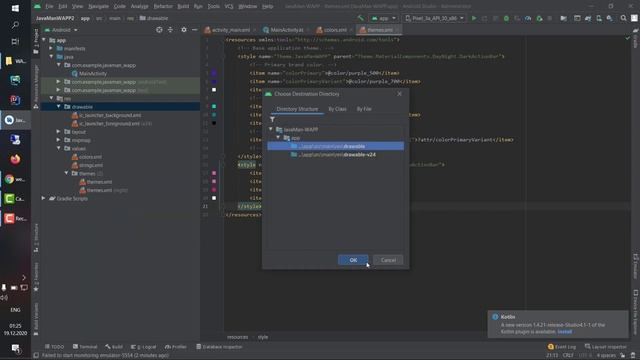640x360 pixels.
Task: Click the purple_500 color gutter swatch
Action: tap(214, 73)
